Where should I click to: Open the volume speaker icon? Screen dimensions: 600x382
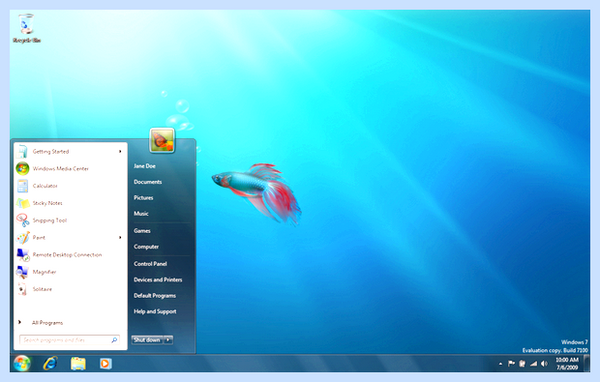(x=544, y=364)
